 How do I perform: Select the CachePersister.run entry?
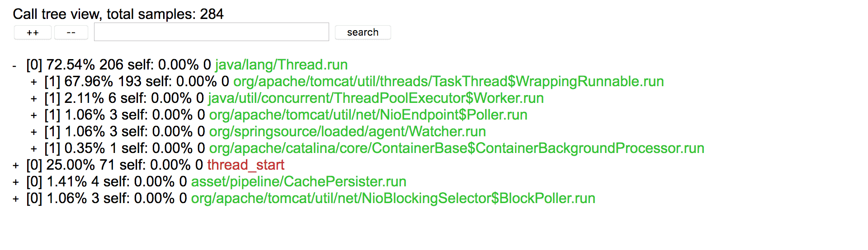tap(299, 182)
